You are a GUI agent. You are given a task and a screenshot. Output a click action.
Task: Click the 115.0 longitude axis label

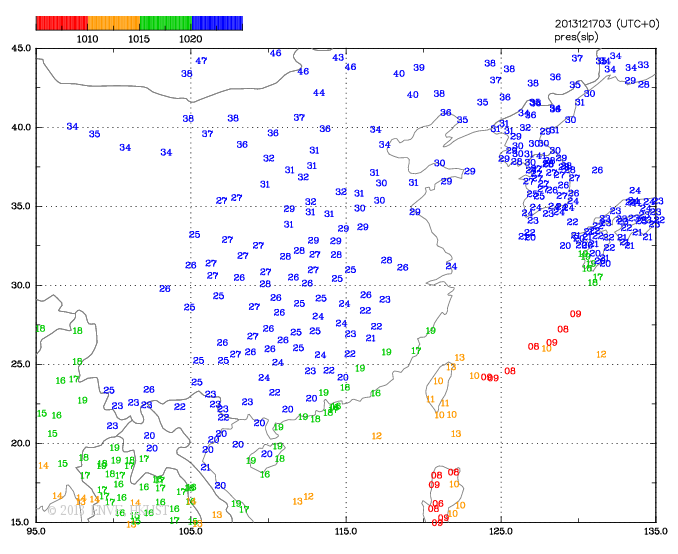pos(346,532)
